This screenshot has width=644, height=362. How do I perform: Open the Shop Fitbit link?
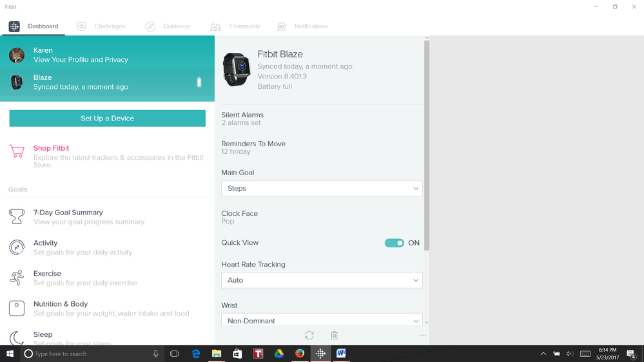click(52, 148)
